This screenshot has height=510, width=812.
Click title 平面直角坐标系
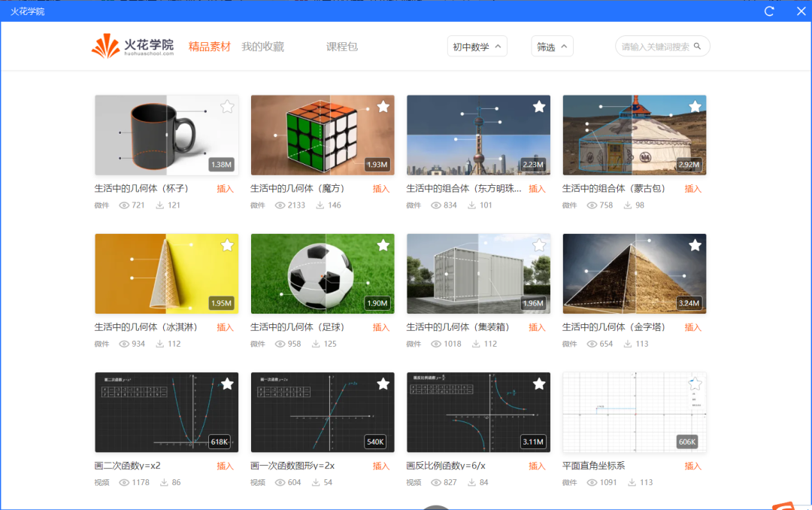593,466
